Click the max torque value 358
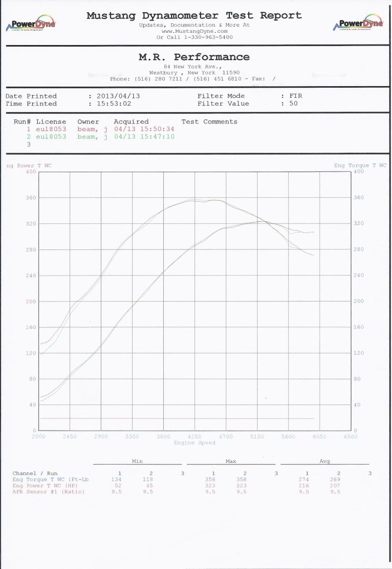Viewport: 392px width, 569px height. point(241,480)
